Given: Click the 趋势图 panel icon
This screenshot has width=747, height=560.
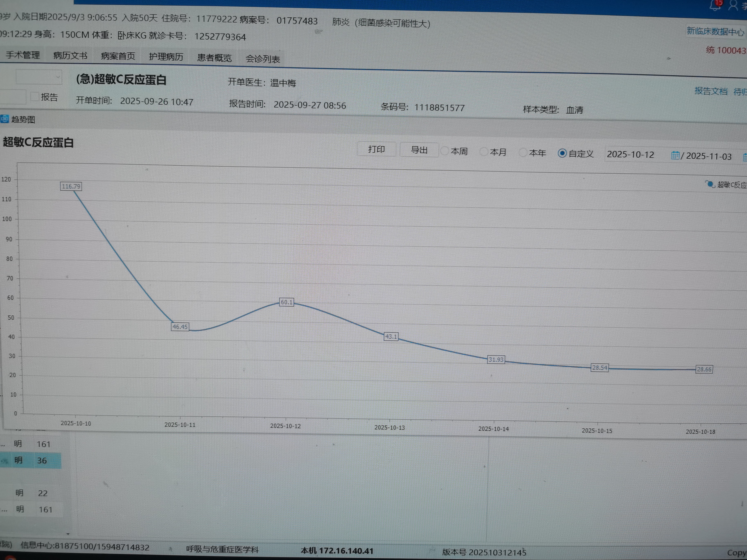Looking at the screenshot, I should coord(4,119).
